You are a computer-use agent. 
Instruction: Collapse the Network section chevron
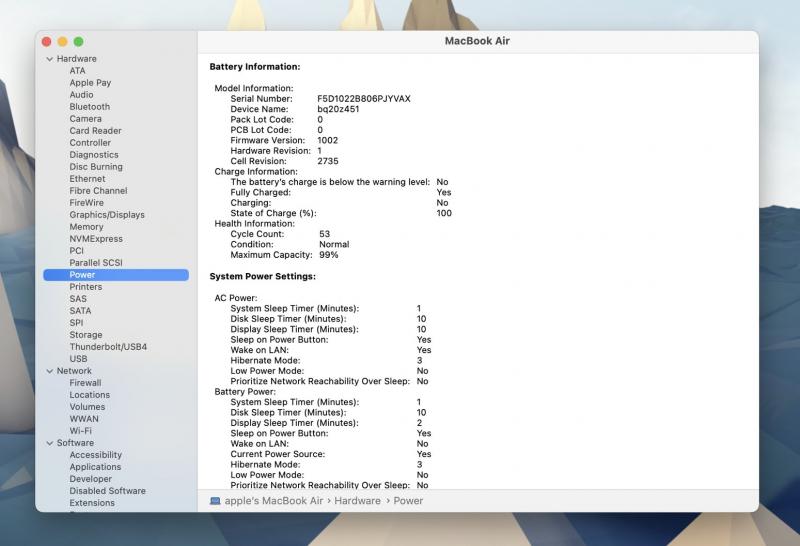click(49, 371)
